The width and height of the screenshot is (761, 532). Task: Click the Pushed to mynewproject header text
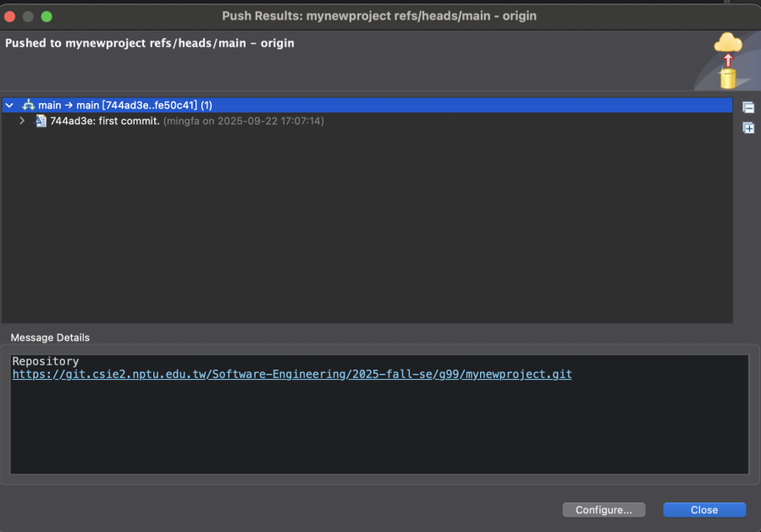click(150, 43)
